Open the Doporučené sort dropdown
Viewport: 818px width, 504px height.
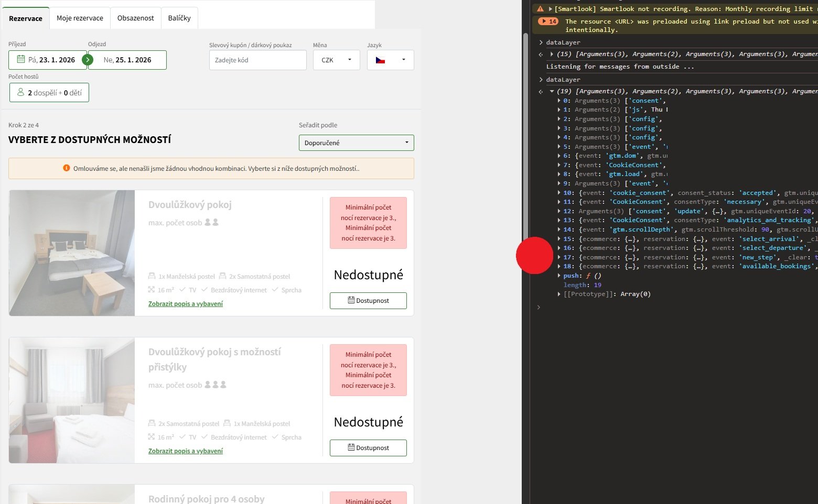click(x=356, y=143)
